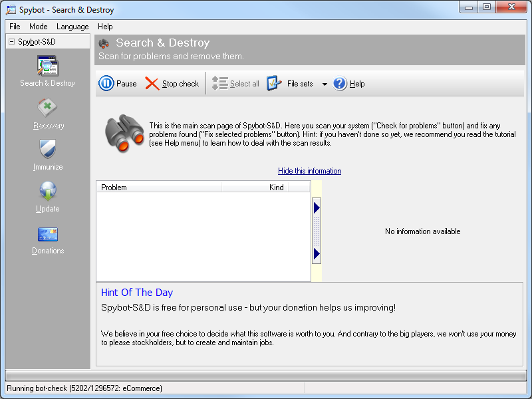
Task: Click the Spybot app icon in title bar
Action: pos(11,9)
